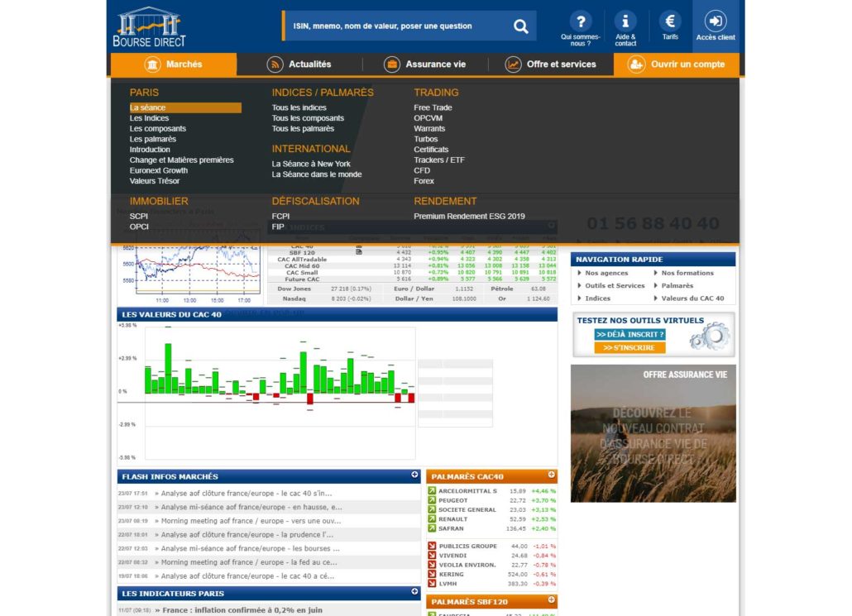Click the euro icon above Tarifs
This screenshot has width=852, height=616.
coord(670,22)
